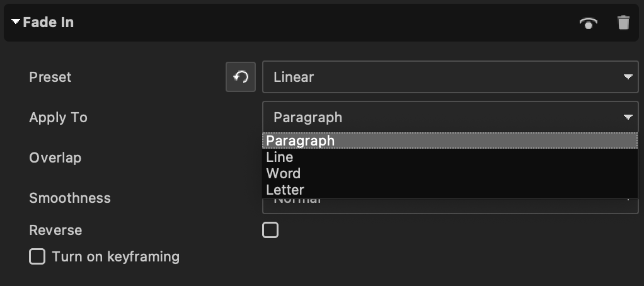Open the partially hidden Smoothness dropdown
This screenshot has width=644, height=286.
click(450, 205)
